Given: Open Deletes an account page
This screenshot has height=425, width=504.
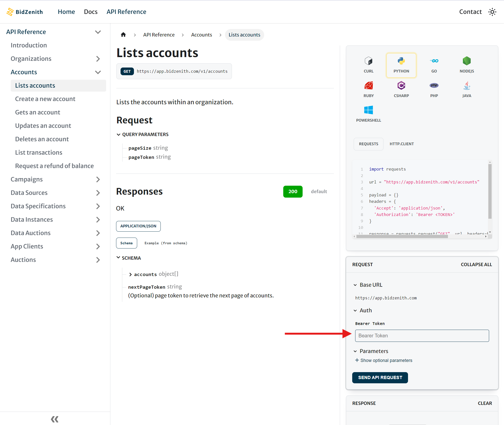Looking at the screenshot, I should coord(42,139).
